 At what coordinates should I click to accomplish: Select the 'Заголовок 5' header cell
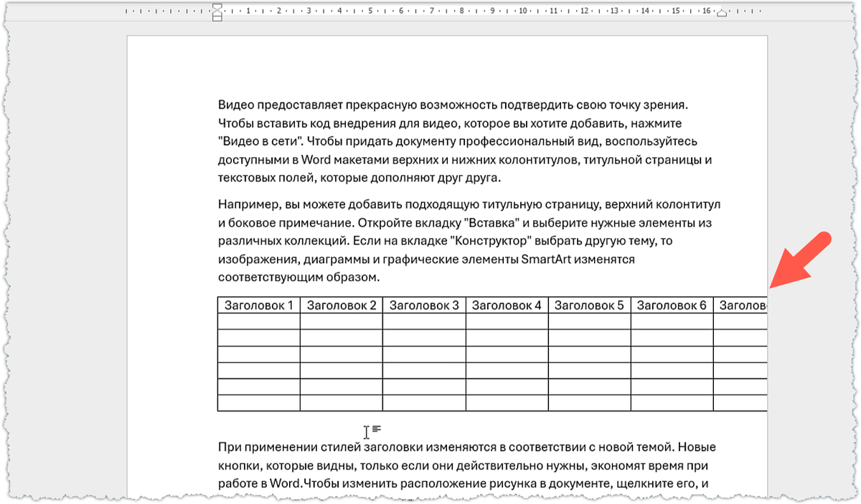coord(589,303)
